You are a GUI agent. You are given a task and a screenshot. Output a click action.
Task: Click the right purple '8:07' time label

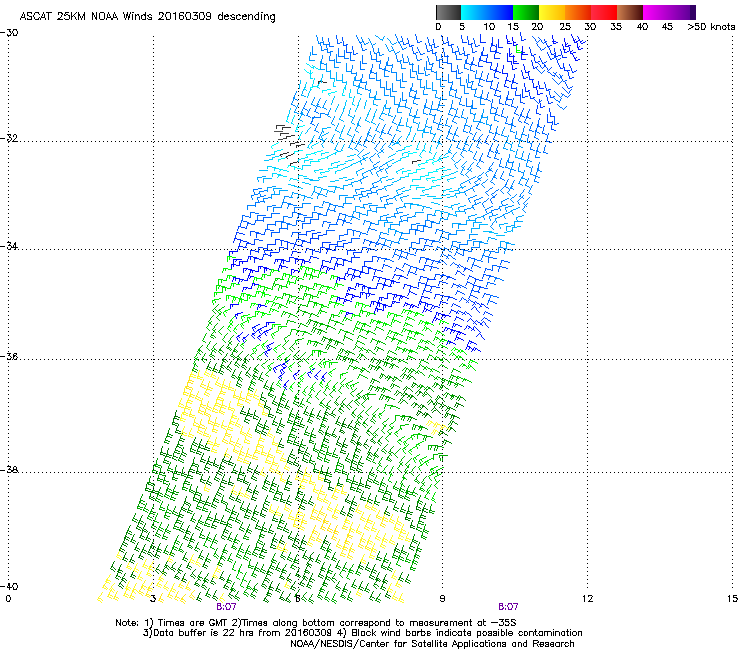(508, 607)
